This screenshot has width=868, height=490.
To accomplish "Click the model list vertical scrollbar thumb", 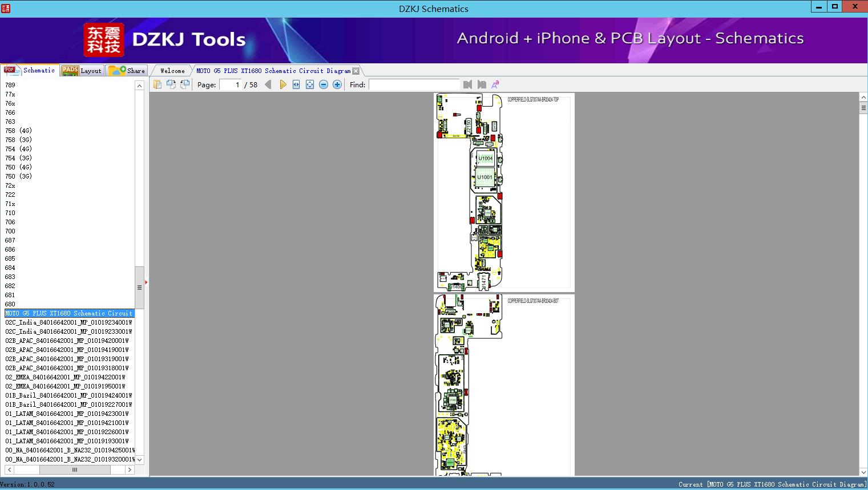I will click(139, 287).
